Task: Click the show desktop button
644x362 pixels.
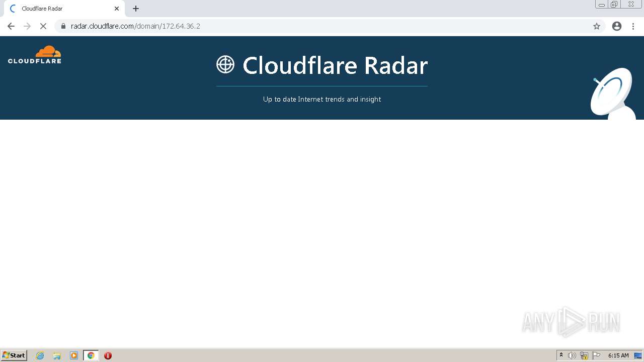Action: [638, 355]
